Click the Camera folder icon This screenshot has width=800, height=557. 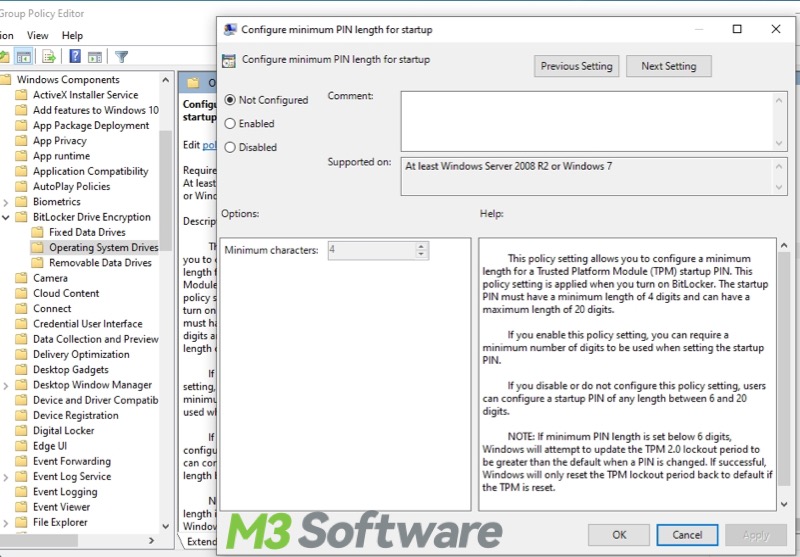click(x=21, y=278)
